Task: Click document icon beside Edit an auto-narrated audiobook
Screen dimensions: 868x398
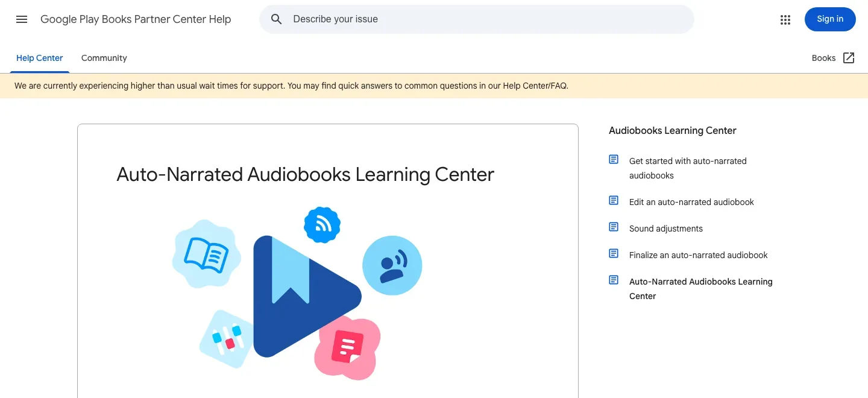Action: coord(614,200)
